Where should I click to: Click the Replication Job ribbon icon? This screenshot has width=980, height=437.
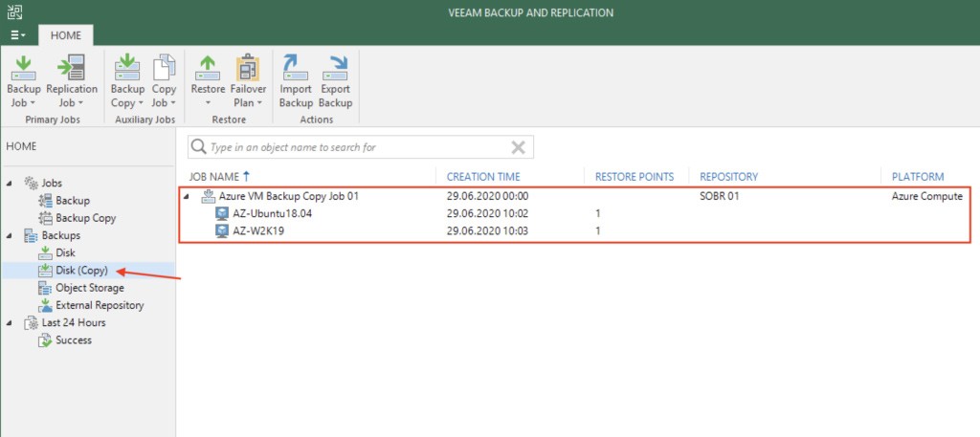72,68
